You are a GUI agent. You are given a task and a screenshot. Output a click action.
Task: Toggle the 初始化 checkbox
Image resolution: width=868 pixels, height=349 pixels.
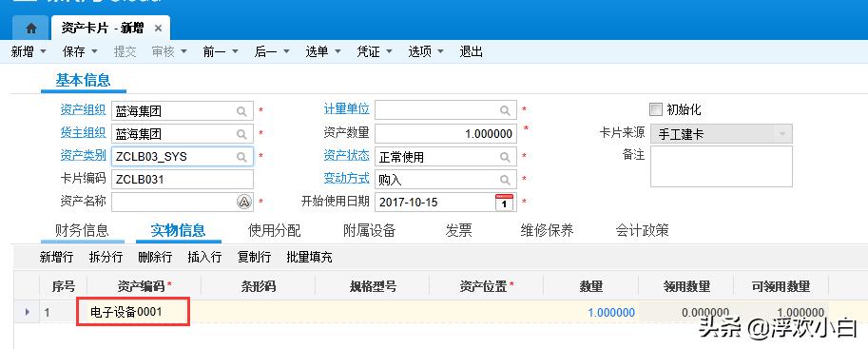[x=656, y=109]
